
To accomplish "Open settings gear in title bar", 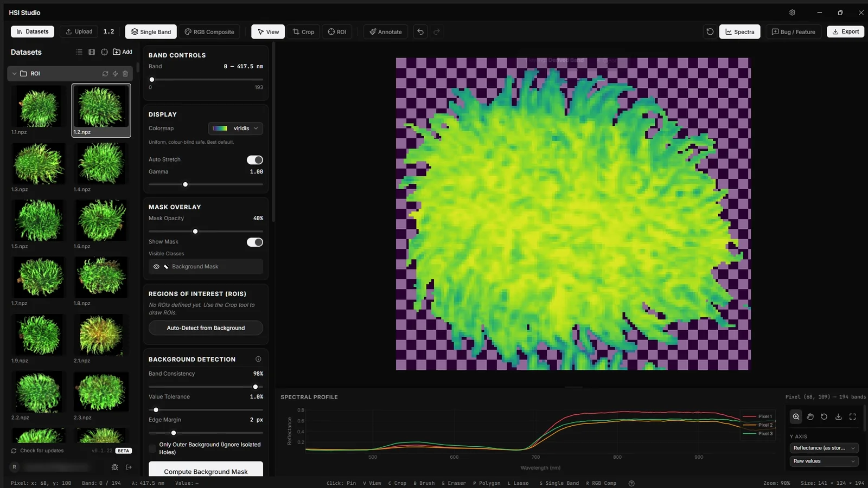I will pyautogui.click(x=792, y=12).
